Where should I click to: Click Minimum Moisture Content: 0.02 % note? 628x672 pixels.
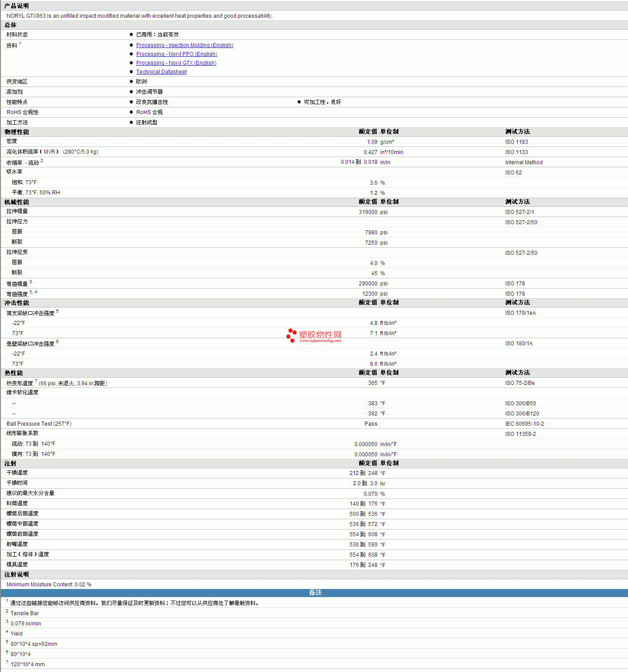[x=49, y=585]
